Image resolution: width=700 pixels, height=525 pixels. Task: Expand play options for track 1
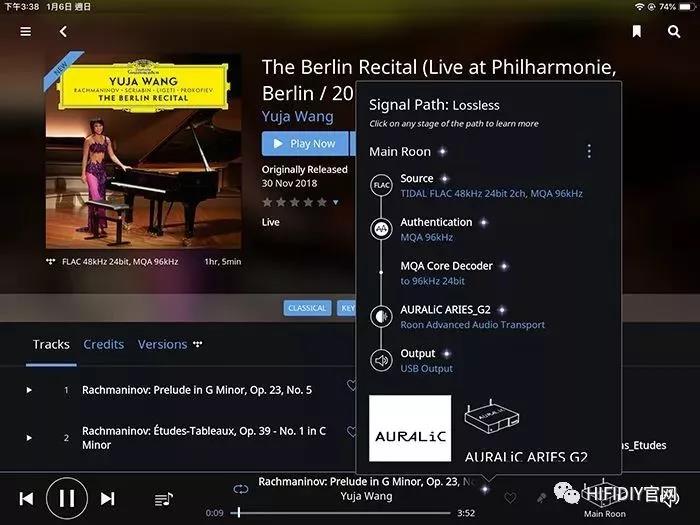click(x=29, y=390)
